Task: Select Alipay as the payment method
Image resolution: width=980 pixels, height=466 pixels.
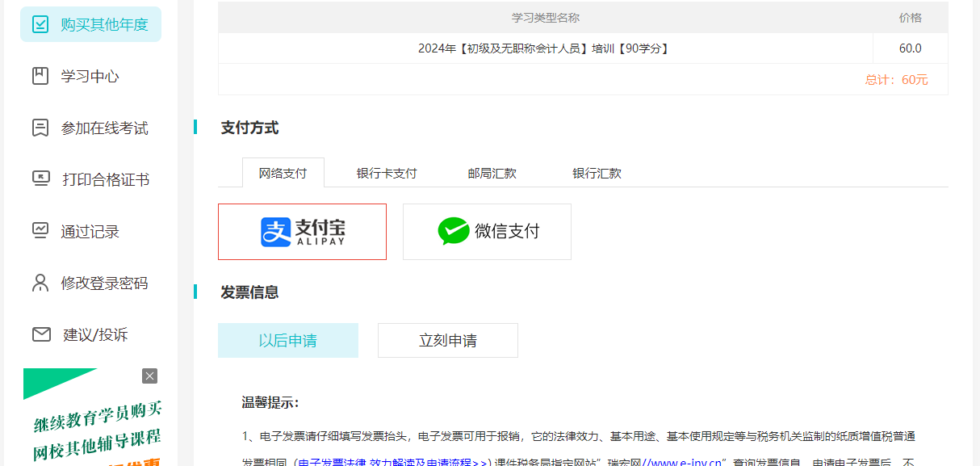Action: coord(302,231)
